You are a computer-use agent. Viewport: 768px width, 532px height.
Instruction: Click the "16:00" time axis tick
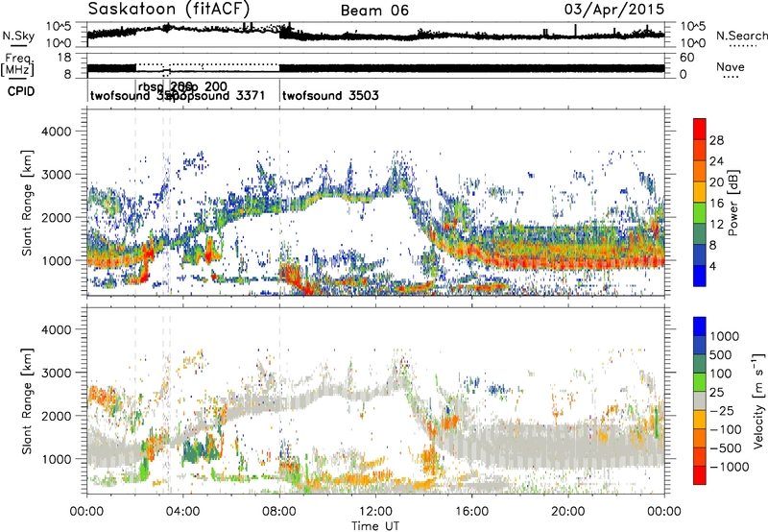coord(471,512)
